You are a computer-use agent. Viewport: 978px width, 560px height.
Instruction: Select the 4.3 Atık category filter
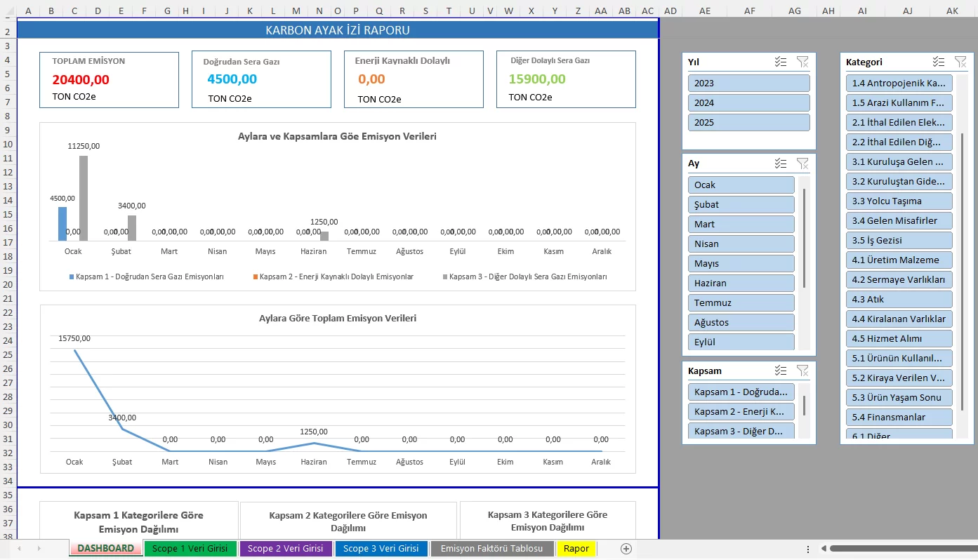click(x=899, y=299)
